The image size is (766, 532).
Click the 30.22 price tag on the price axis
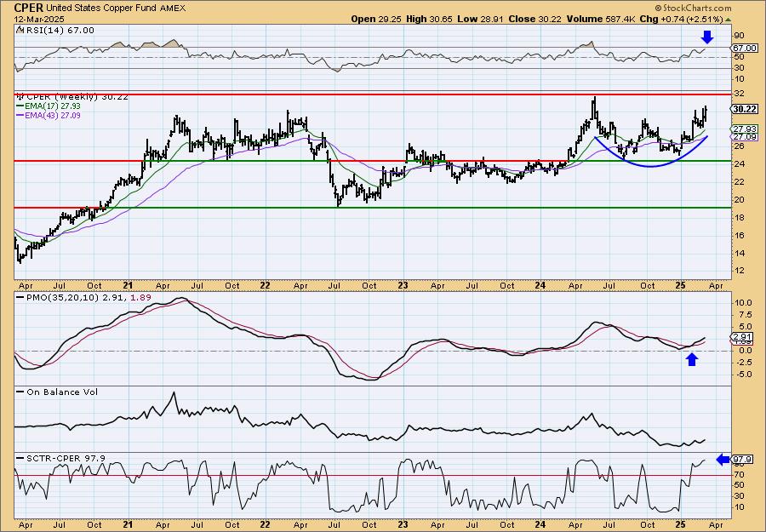pyautogui.click(x=745, y=110)
